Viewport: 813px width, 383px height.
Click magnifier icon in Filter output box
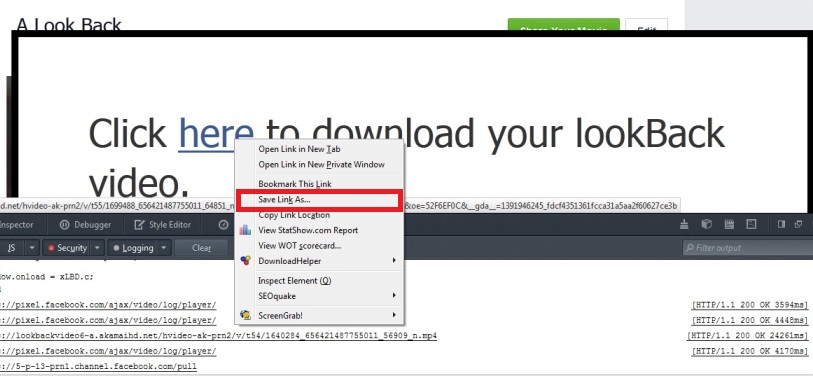click(690, 248)
